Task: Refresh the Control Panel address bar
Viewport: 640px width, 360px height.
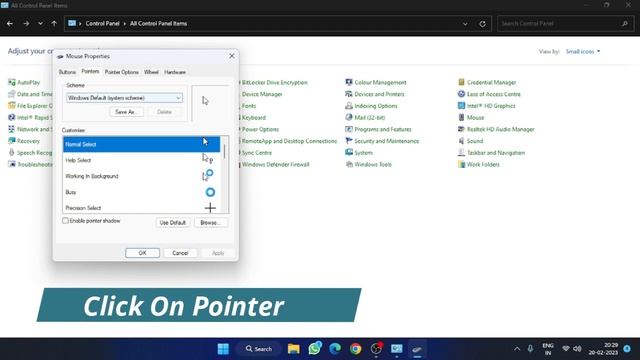Action: coord(482,24)
